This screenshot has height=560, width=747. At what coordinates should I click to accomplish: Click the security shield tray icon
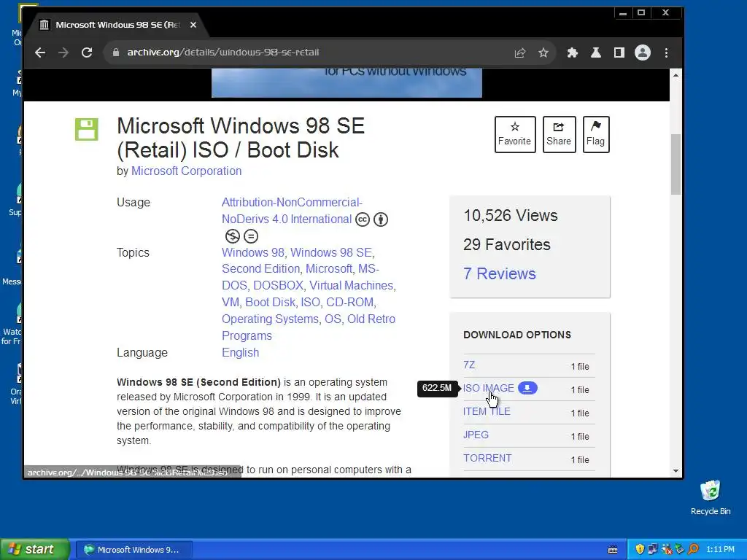coord(640,550)
